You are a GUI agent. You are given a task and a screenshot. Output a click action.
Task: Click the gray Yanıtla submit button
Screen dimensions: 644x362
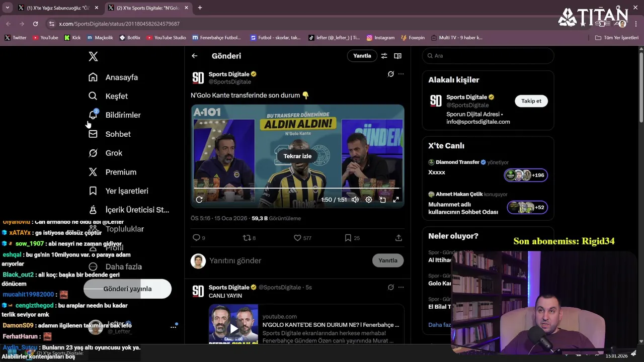point(388,260)
